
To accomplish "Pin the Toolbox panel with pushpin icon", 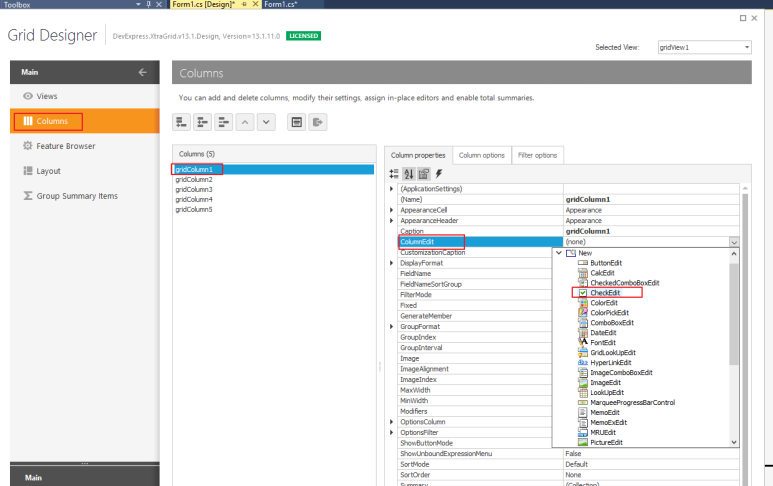I will point(148,4).
